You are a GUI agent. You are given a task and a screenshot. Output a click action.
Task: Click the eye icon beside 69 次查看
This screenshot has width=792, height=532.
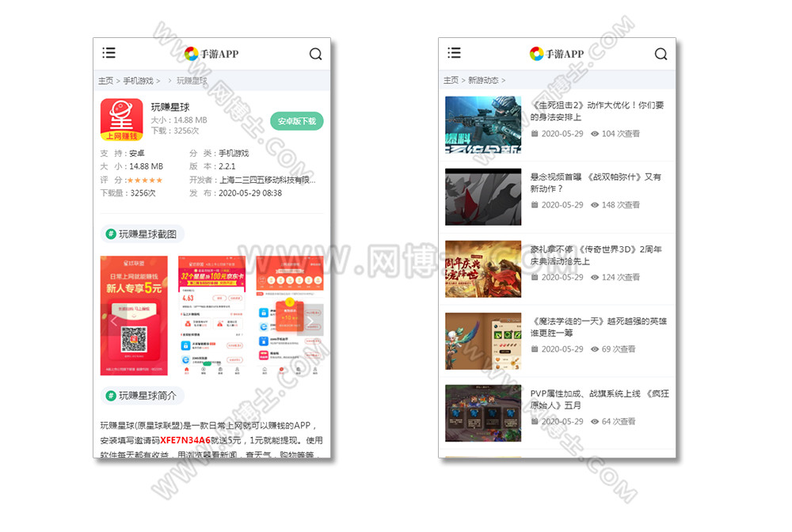coord(595,349)
